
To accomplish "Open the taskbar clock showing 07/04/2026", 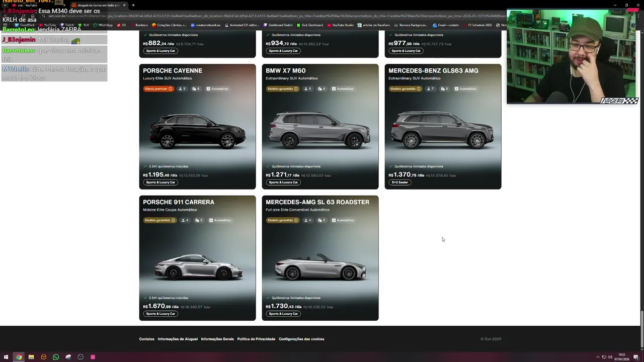I will point(622,357).
